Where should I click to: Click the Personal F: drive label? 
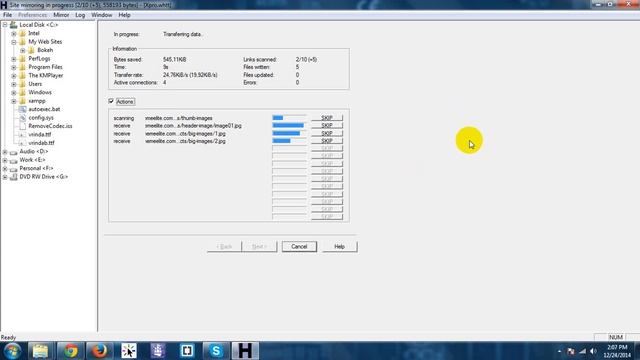(36, 169)
